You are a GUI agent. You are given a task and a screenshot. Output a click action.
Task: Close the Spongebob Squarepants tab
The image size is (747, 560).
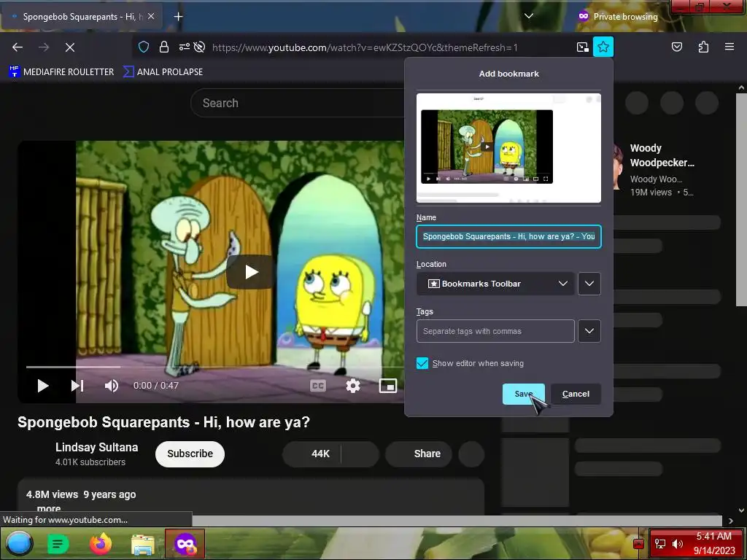[x=151, y=16]
